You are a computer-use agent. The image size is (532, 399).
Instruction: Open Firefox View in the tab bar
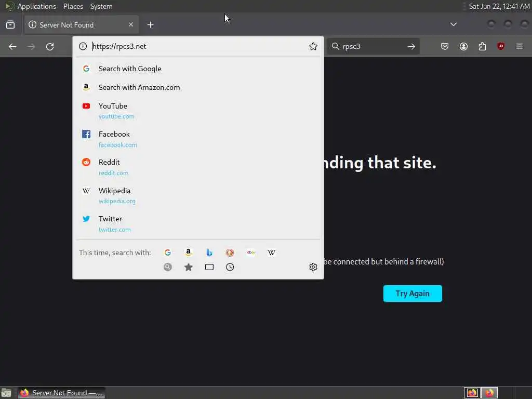click(x=10, y=25)
